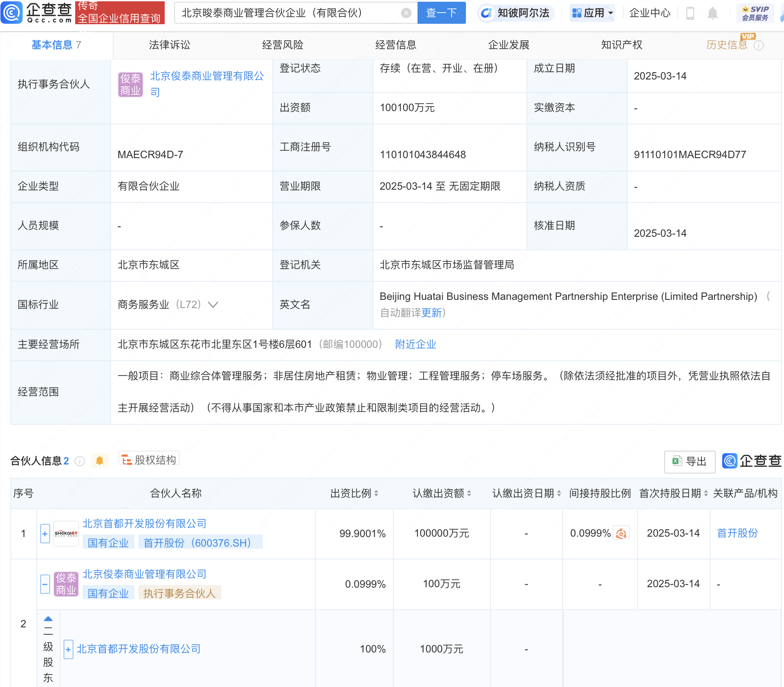
Task: Switch to 经营信息 tab
Action: point(396,45)
